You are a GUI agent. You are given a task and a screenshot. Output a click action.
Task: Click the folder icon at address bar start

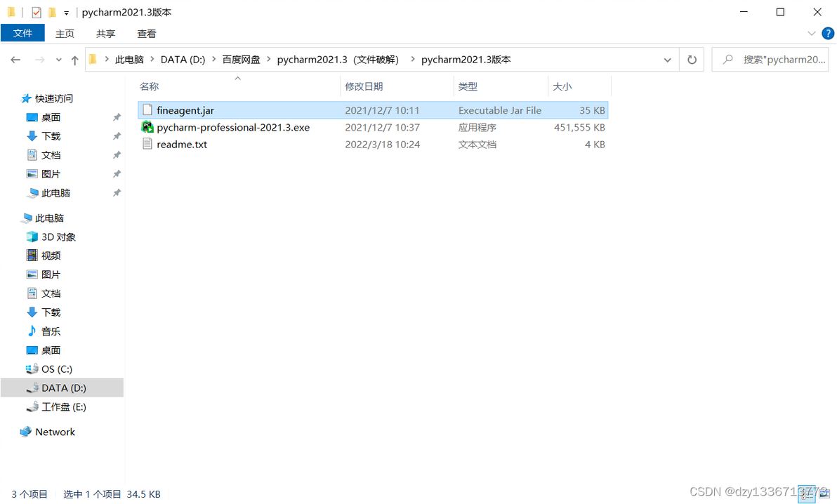[x=93, y=59]
